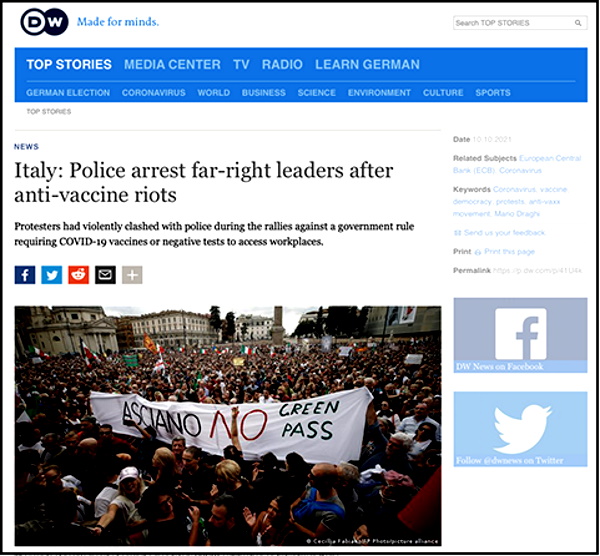Go to the CORONAVIRUS section

[153, 93]
